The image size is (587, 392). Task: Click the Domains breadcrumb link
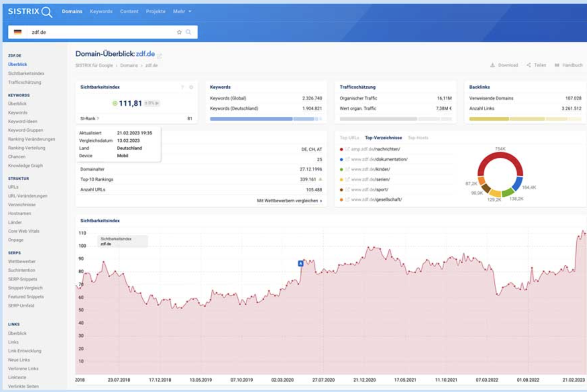pyautogui.click(x=129, y=66)
